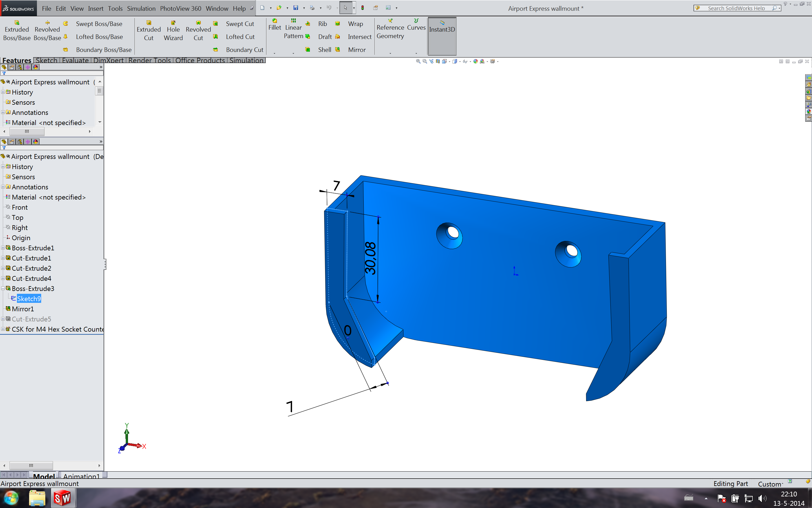
Task: Open the Animation1 bottom tab
Action: (x=81, y=476)
